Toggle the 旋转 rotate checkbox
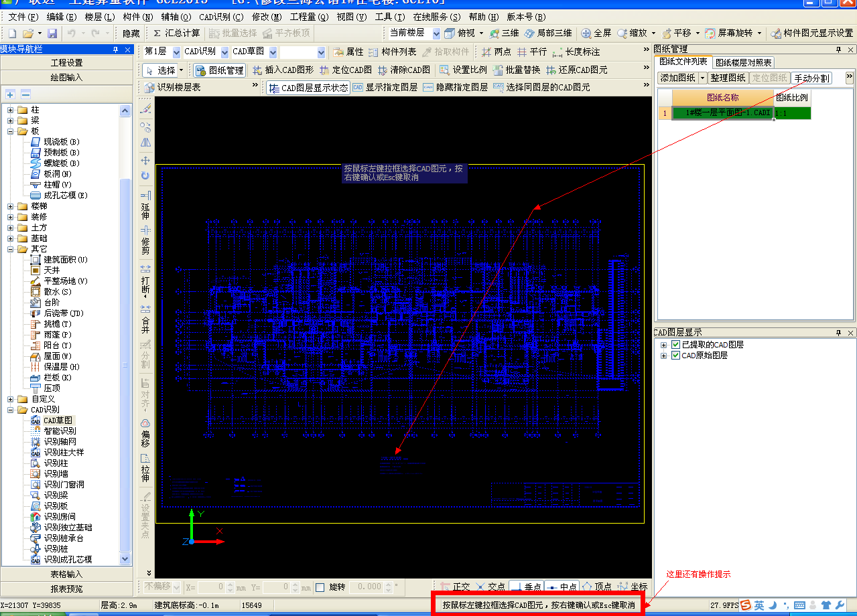The height and width of the screenshot is (616, 857). coord(320,587)
